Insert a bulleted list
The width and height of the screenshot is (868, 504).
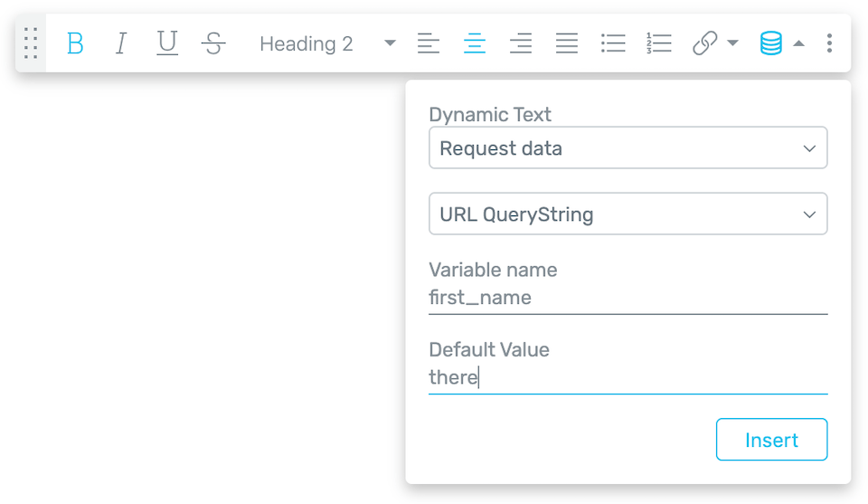(613, 43)
